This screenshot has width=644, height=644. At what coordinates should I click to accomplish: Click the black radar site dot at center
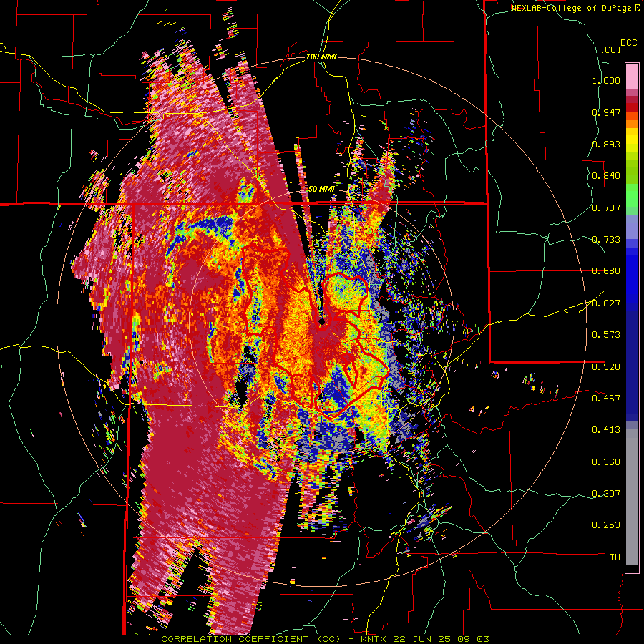click(322, 322)
